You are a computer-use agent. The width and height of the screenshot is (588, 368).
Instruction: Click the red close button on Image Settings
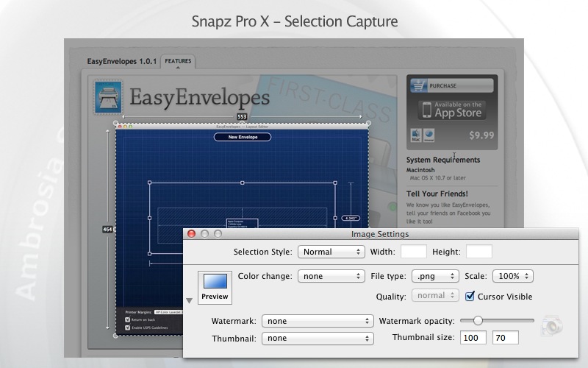coord(191,234)
